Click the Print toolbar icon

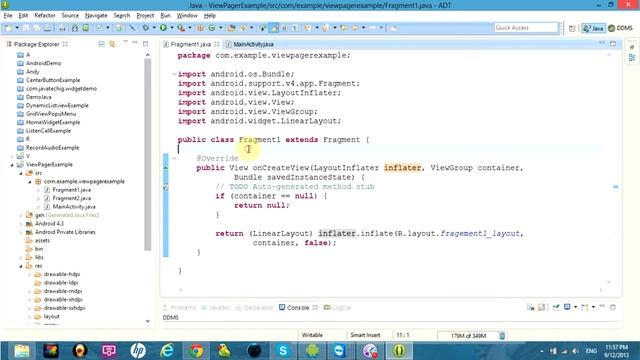pyautogui.click(x=62, y=28)
